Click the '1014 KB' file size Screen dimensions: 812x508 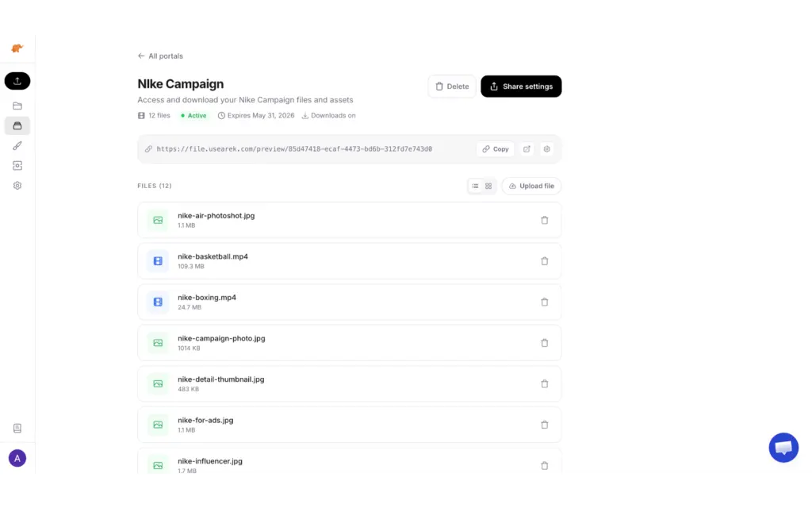[189, 348]
